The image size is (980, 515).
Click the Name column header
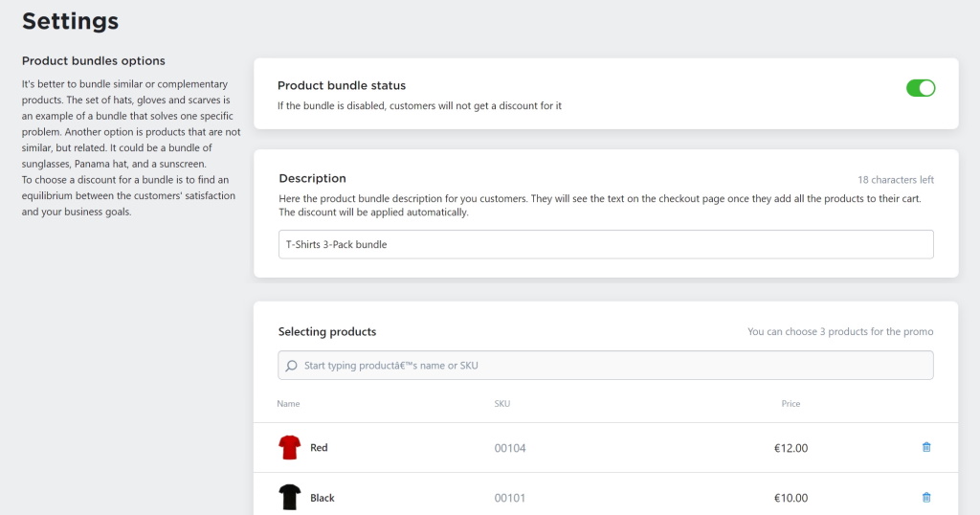(x=288, y=404)
